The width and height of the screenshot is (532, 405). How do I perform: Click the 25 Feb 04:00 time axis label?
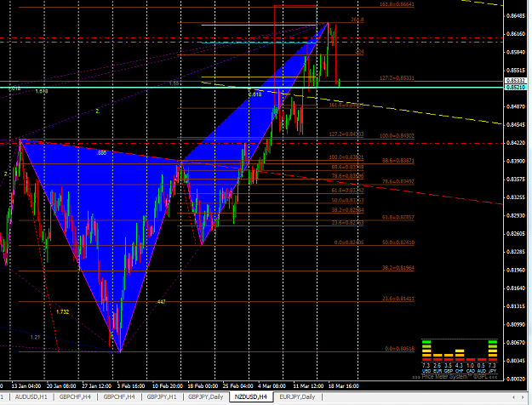[x=237, y=386]
